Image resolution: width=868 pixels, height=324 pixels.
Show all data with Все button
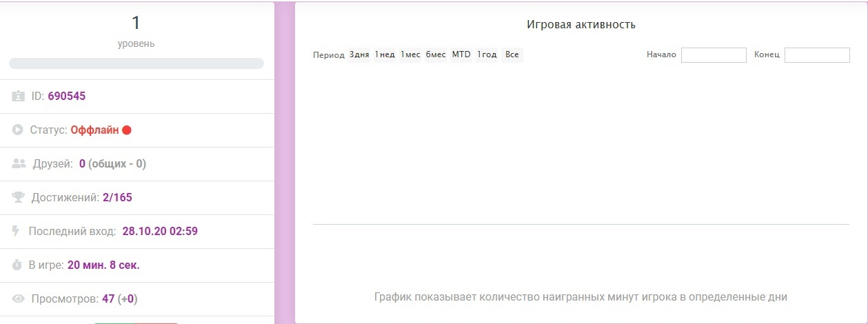click(x=512, y=55)
